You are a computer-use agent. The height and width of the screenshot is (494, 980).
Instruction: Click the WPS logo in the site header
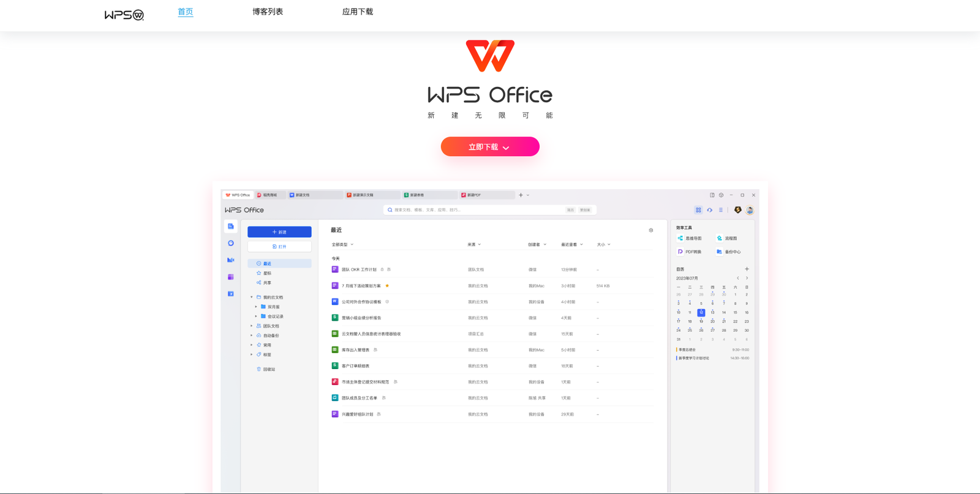124,15
